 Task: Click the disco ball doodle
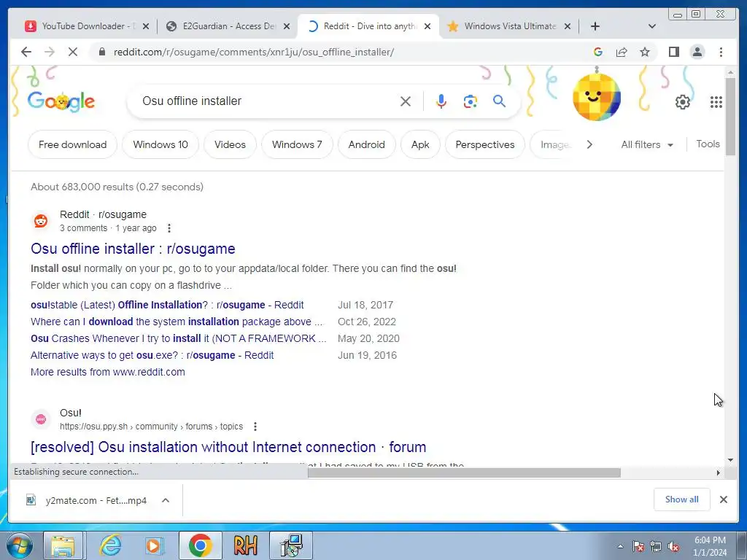pyautogui.click(x=597, y=96)
